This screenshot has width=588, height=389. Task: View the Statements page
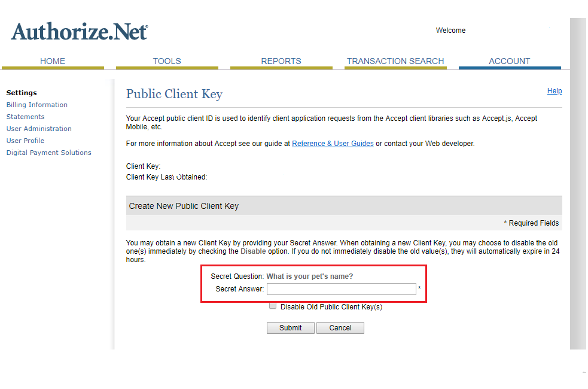pos(25,116)
